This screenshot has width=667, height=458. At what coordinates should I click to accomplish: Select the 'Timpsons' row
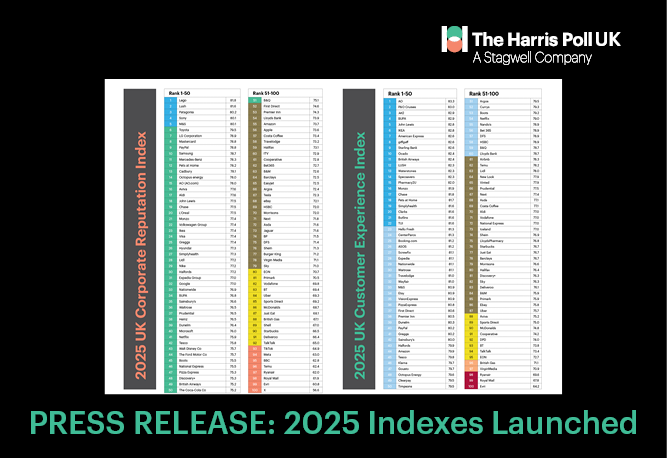[420, 387]
